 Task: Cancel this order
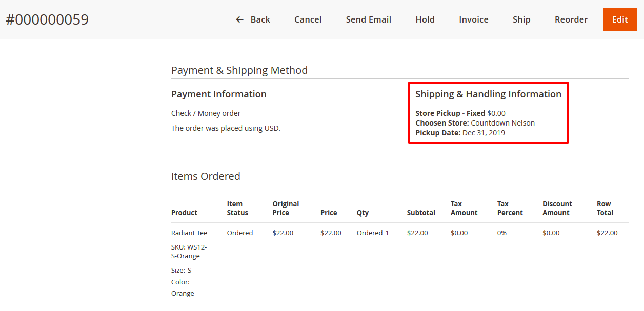(x=308, y=19)
